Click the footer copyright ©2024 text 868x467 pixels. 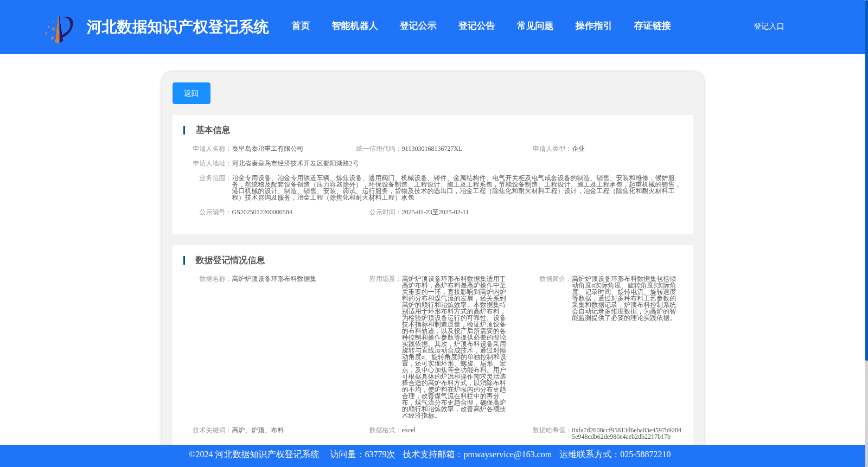click(254, 455)
